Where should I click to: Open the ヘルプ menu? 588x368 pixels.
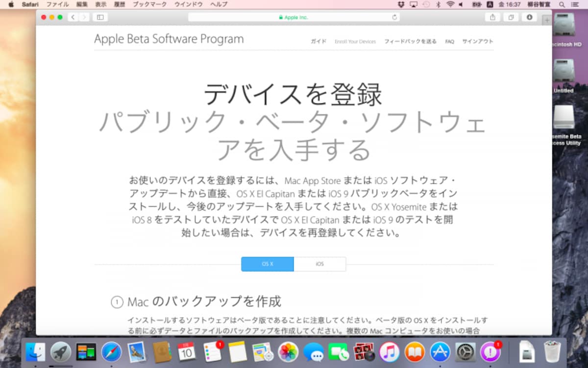pos(219,4)
